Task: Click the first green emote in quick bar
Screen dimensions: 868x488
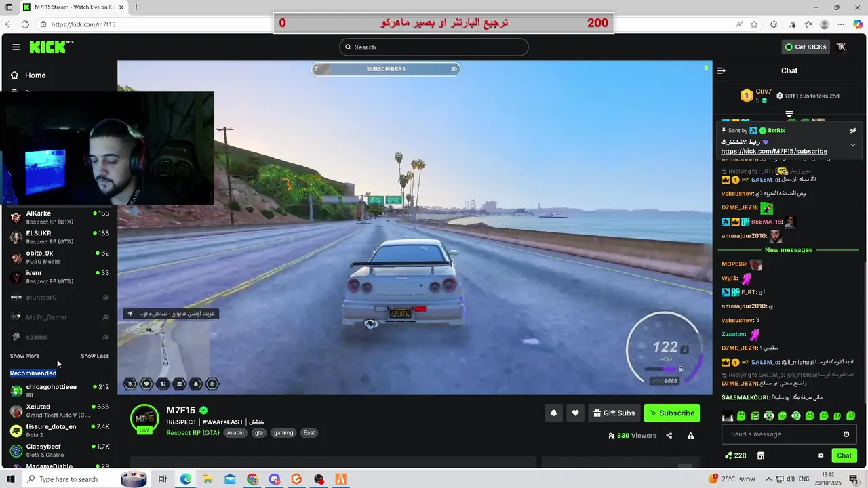Action: (741, 416)
